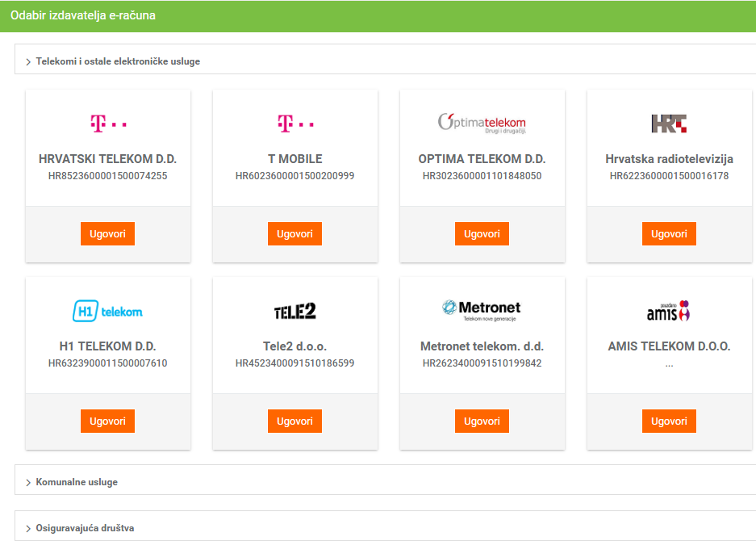Select the H1 TELEKOM D.D. name
Viewport: 756px width, 541px height.
pyautogui.click(x=107, y=346)
